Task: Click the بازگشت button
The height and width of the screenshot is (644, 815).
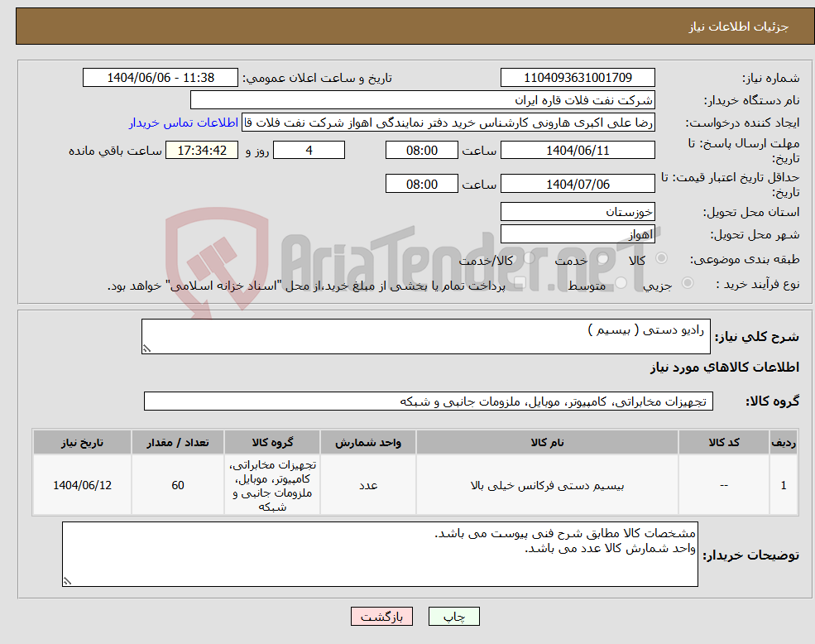Action: pos(381,616)
